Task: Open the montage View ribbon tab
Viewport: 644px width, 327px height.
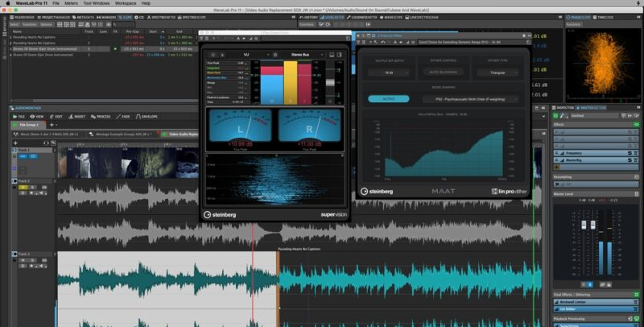Action: pyautogui.click(x=37, y=117)
